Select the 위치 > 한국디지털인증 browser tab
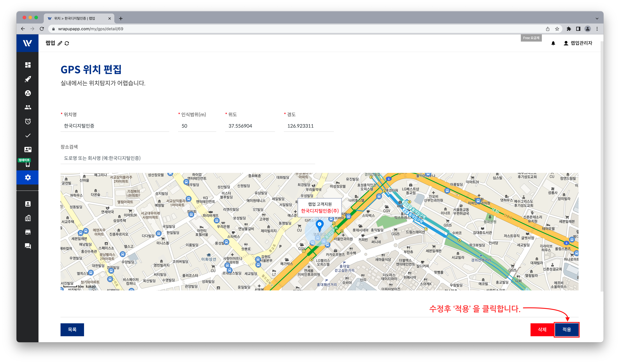This screenshot has height=364, width=620. click(79, 19)
